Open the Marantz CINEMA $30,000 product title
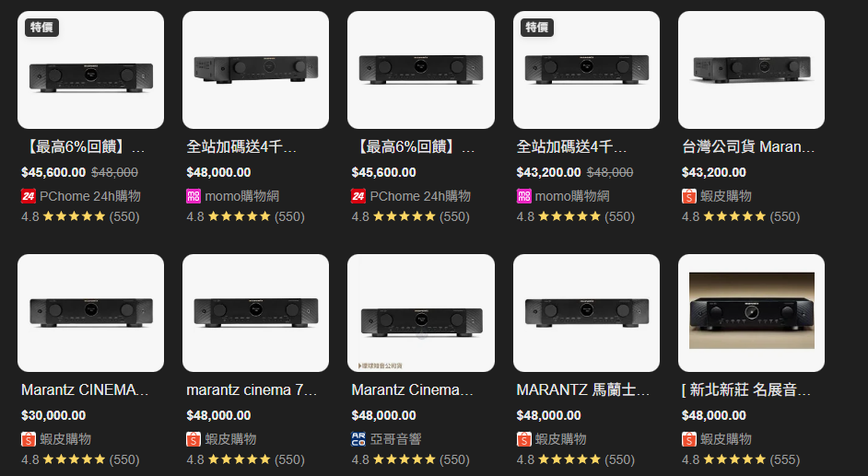 coord(85,389)
